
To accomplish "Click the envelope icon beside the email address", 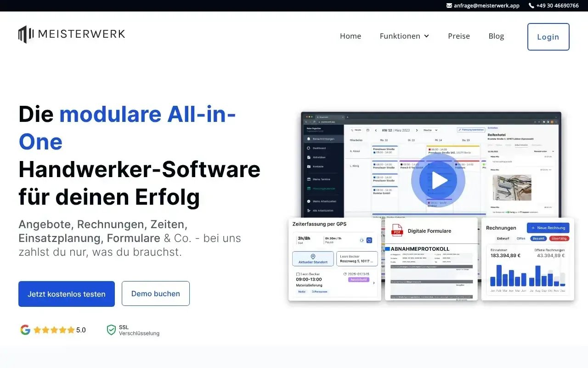I will pyautogui.click(x=449, y=6).
